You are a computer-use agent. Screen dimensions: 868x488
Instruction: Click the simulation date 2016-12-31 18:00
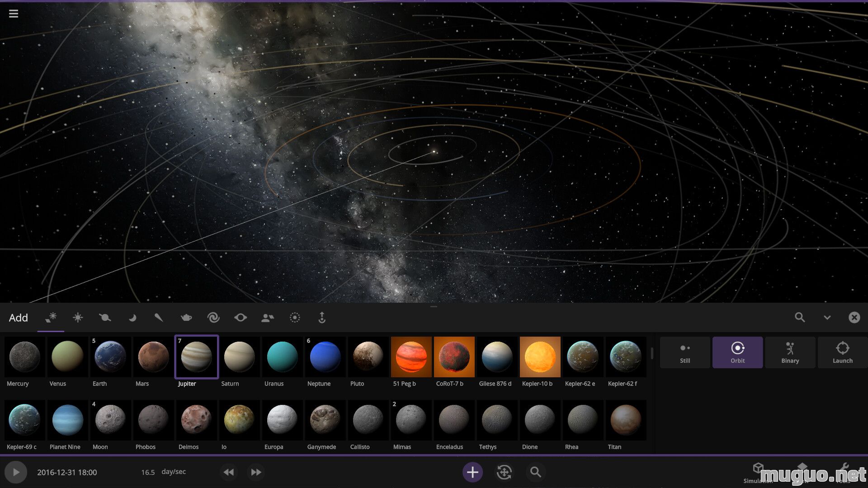[x=67, y=472]
